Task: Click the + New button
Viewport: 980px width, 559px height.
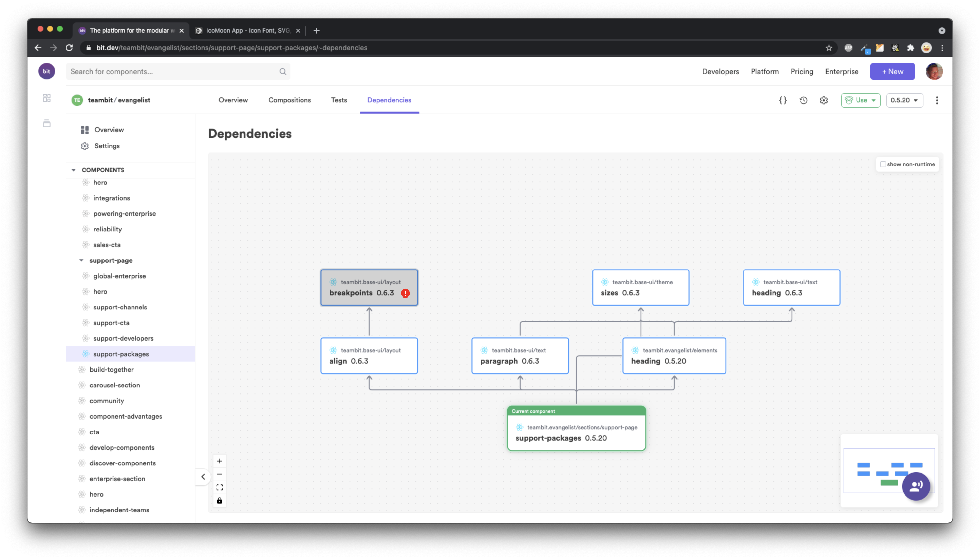Action: click(x=892, y=71)
